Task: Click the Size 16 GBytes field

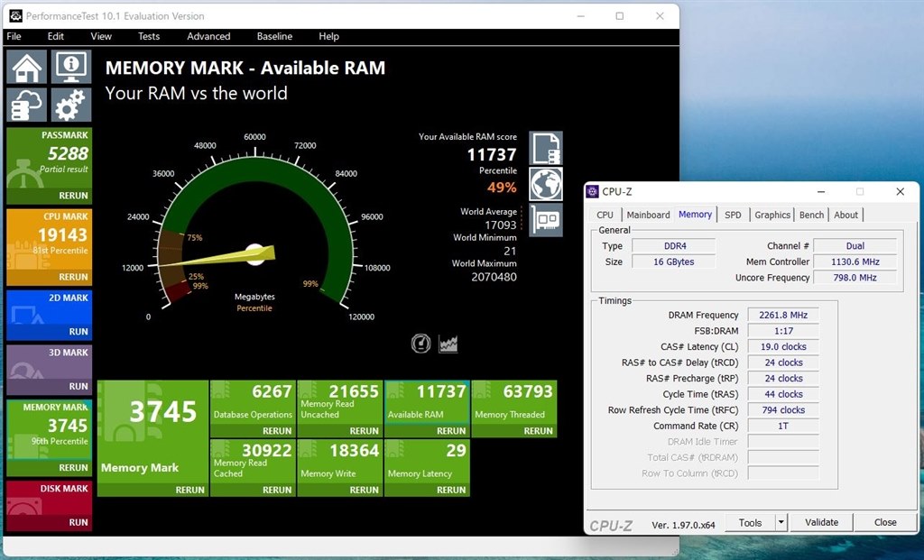Action: coord(674,262)
